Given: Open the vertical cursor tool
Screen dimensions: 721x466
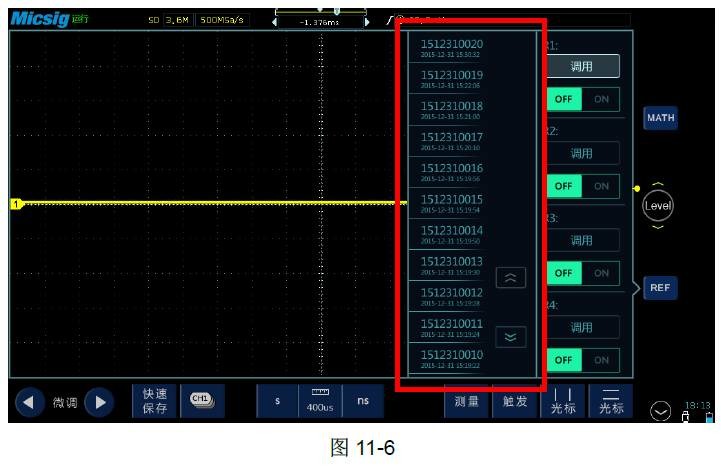Looking at the screenshot, I should tap(563, 401).
